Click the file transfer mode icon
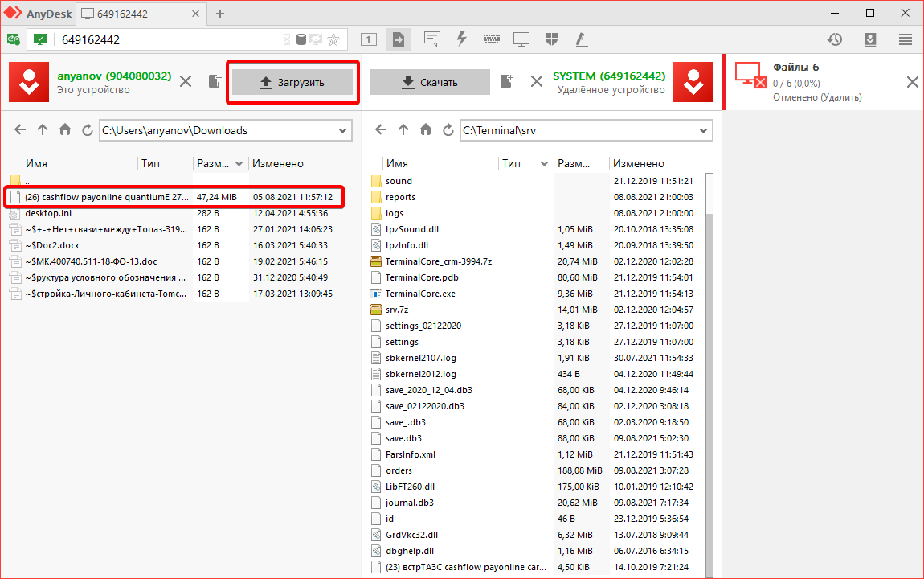Viewport: 924px width, 579px height. [x=399, y=39]
